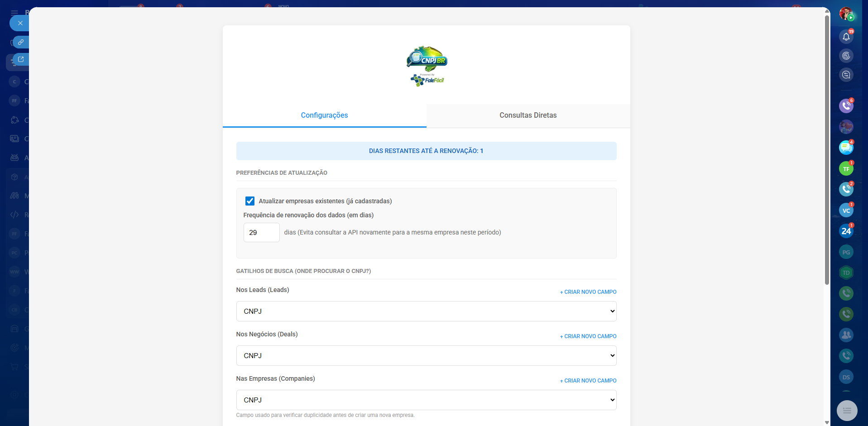Click Criar Novo Campo for Leads
Image resolution: width=868 pixels, height=426 pixels.
pyautogui.click(x=588, y=292)
